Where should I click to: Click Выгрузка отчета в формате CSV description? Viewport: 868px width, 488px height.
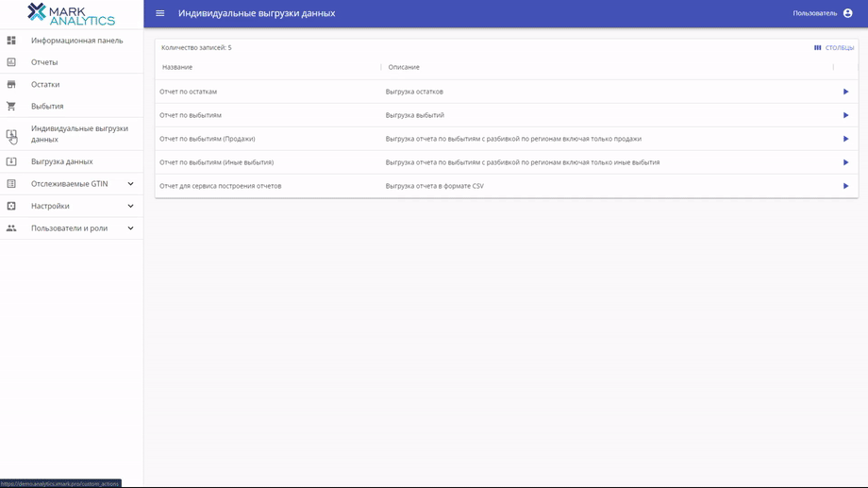[435, 186]
